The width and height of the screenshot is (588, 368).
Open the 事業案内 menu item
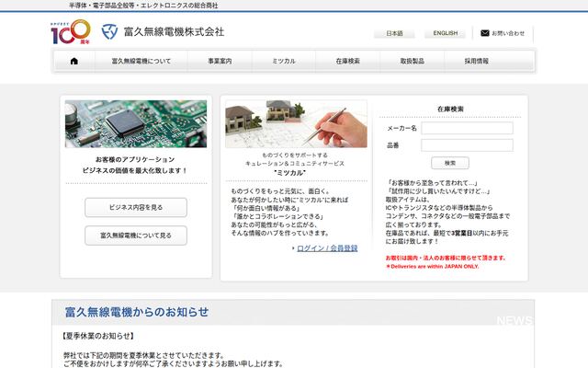220,61
